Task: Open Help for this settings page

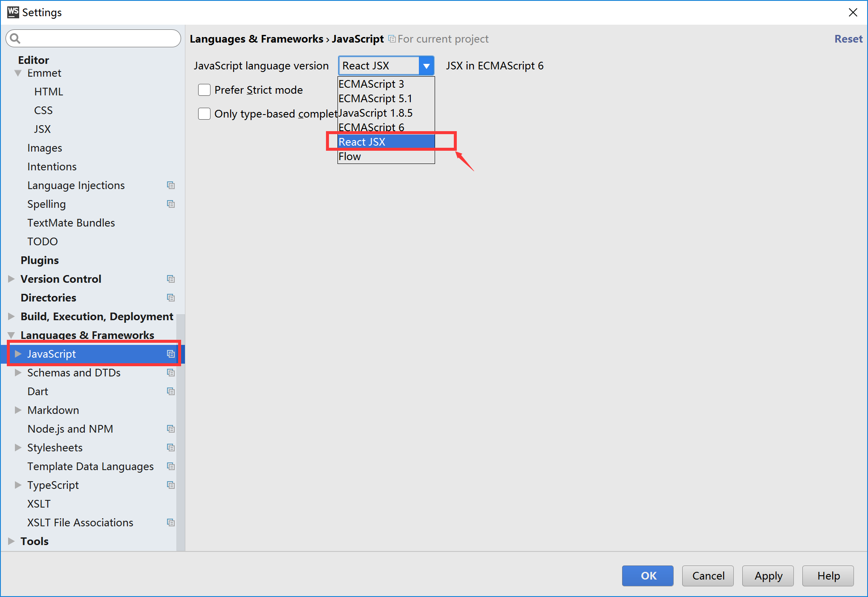Action: pos(828,576)
